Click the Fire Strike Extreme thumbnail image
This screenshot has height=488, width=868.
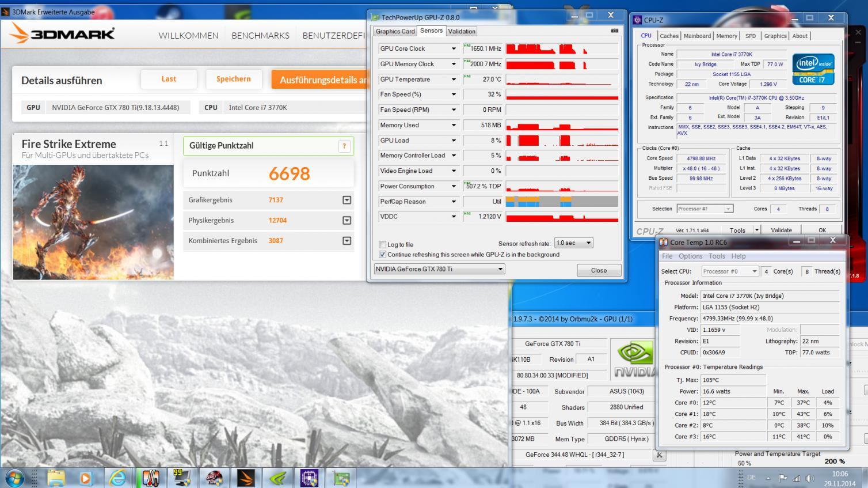93,222
